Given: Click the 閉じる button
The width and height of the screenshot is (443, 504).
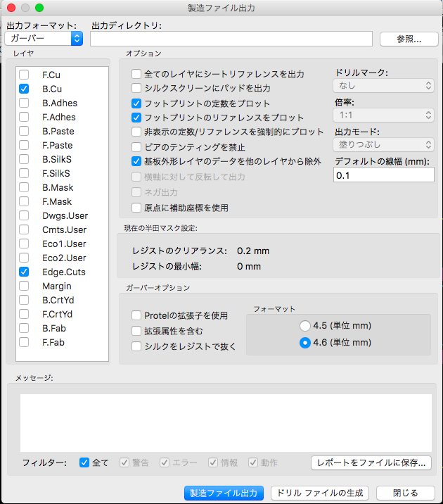Looking at the screenshot, I should click(404, 493).
